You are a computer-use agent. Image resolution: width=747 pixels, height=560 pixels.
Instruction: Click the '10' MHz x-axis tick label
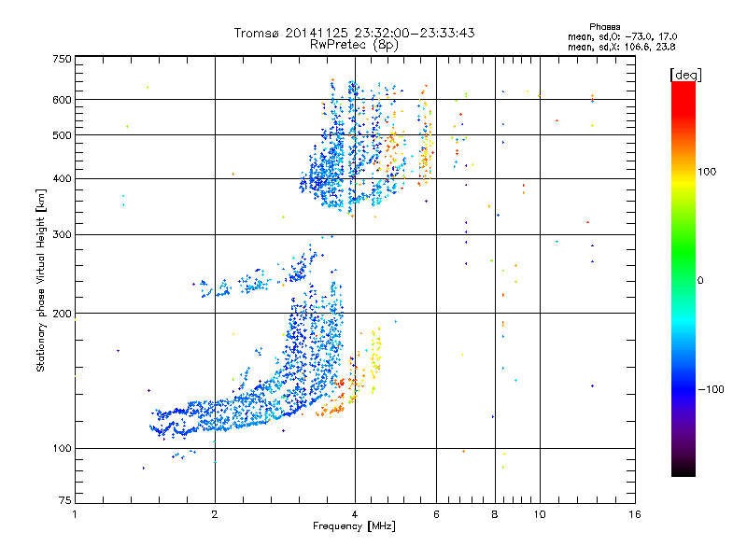(540, 514)
